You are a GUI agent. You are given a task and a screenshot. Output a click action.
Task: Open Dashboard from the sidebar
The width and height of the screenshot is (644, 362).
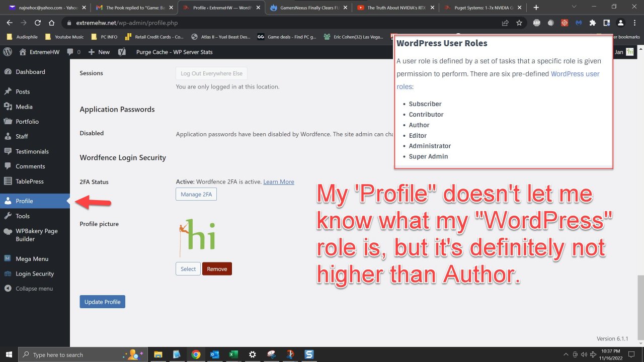click(x=30, y=72)
